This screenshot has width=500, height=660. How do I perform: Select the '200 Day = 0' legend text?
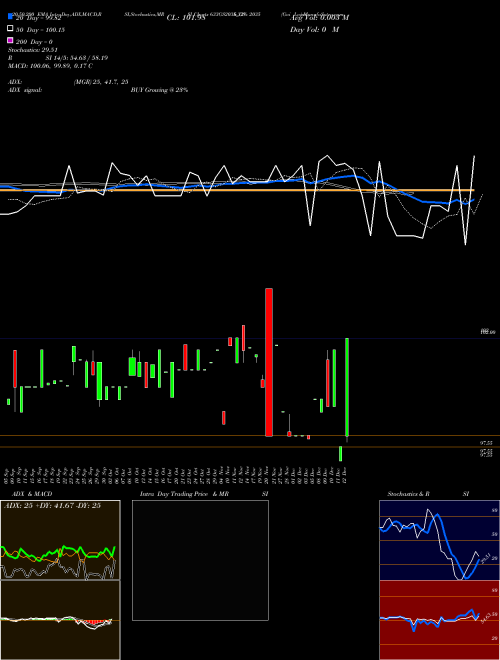pyautogui.click(x=35, y=42)
